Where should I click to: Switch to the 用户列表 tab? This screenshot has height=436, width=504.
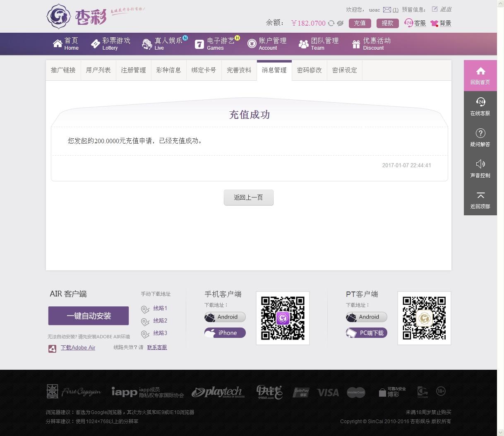(98, 70)
